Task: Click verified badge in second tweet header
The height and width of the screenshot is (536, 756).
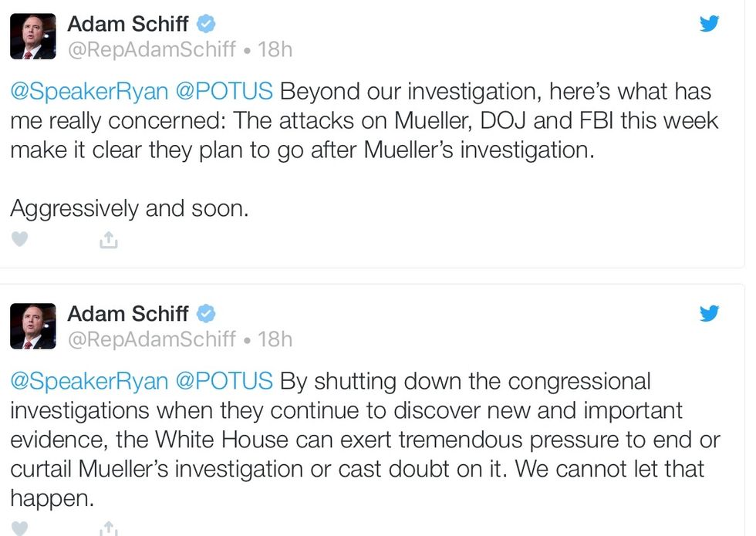Action: coord(205,314)
